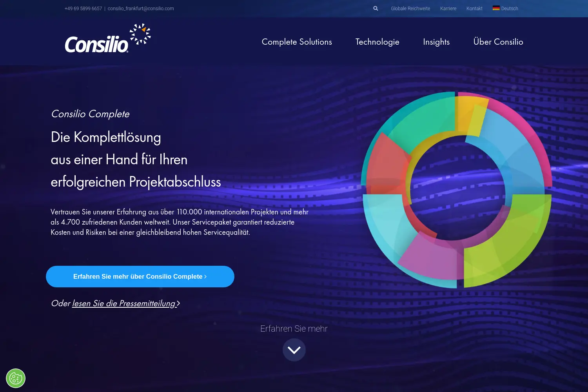Click the 'Erfahren Sie mehr' text
The height and width of the screenshot is (392, 588).
[294, 328]
